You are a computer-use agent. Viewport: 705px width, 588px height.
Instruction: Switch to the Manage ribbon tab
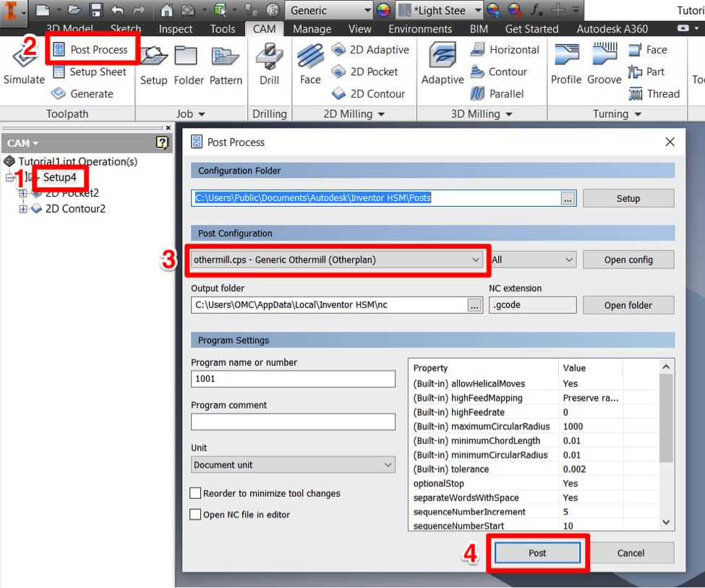(312, 29)
